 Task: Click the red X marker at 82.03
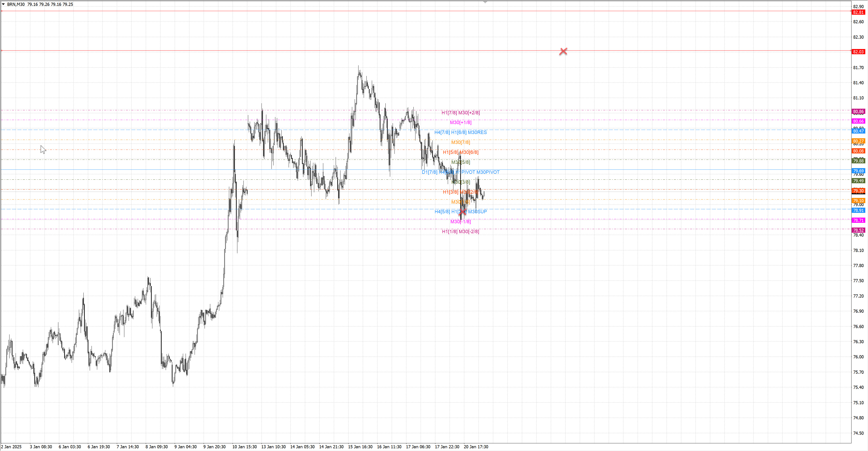563,52
